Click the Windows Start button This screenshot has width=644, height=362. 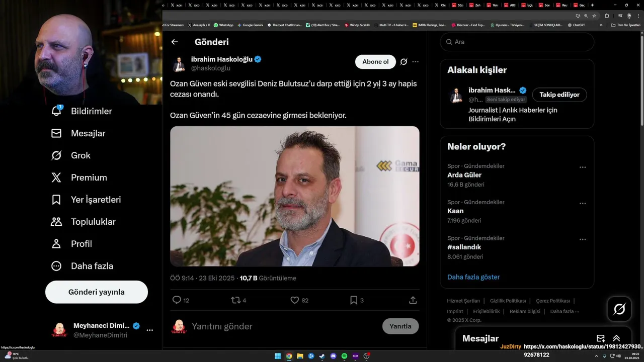click(x=278, y=356)
